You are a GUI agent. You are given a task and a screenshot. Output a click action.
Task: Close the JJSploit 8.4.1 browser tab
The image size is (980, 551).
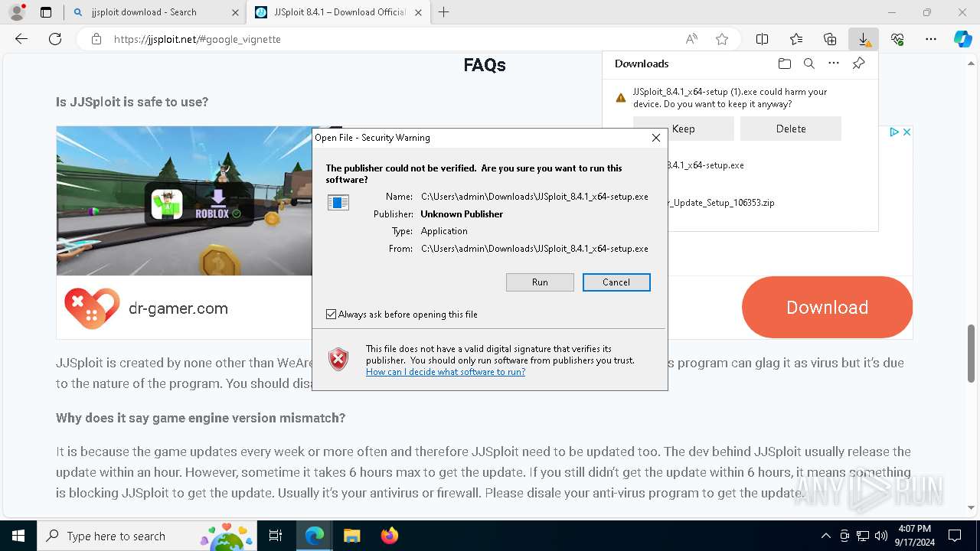pos(420,12)
